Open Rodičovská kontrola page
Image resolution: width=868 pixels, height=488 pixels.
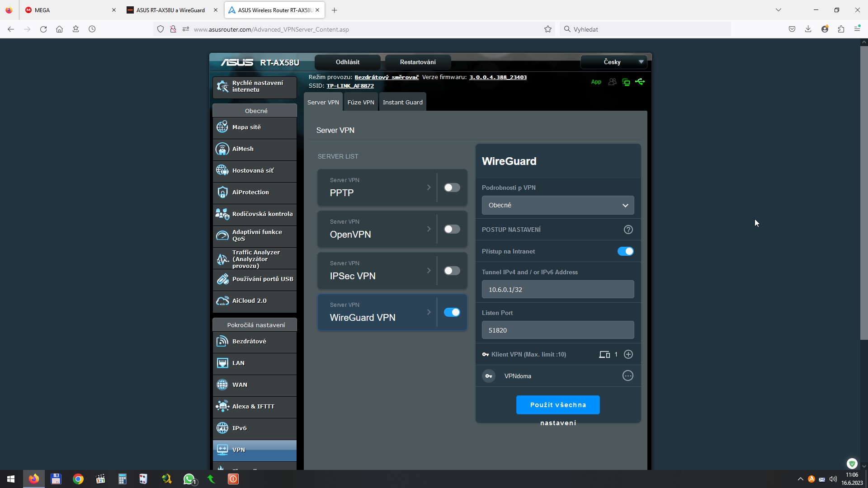click(255, 214)
